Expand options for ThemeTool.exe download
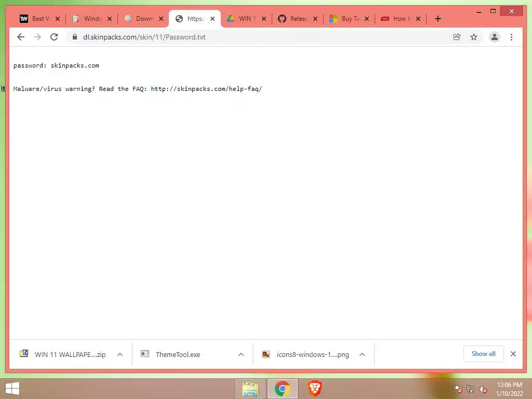The width and height of the screenshot is (532, 399). (241, 354)
